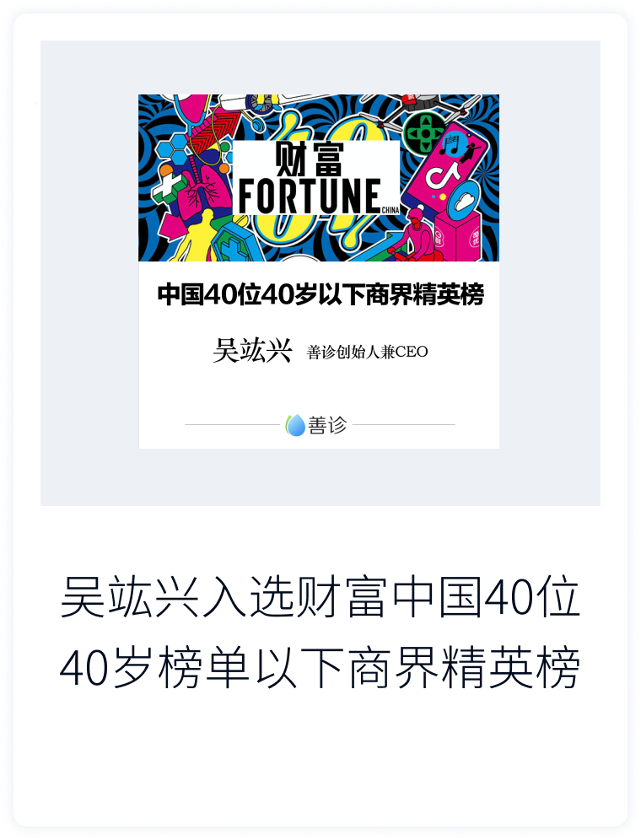
Task: Click the 善诊 brand text beside the drop
Action: (x=327, y=425)
